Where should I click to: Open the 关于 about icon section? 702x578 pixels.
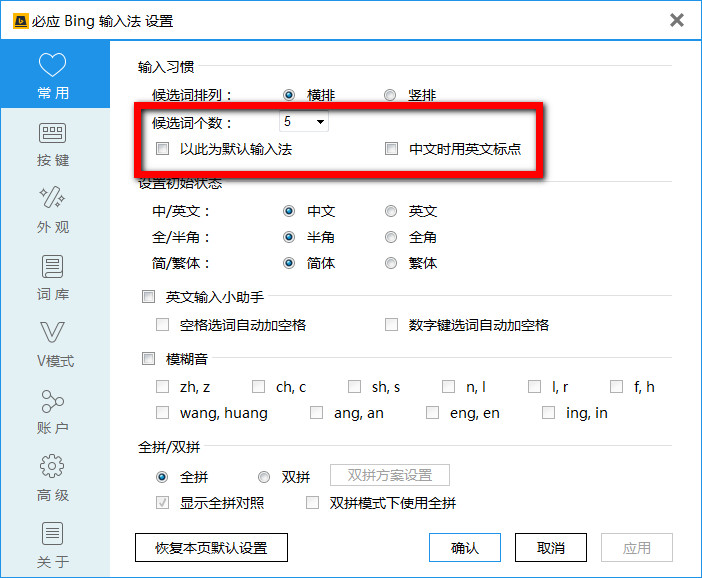click(x=53, y=545)
